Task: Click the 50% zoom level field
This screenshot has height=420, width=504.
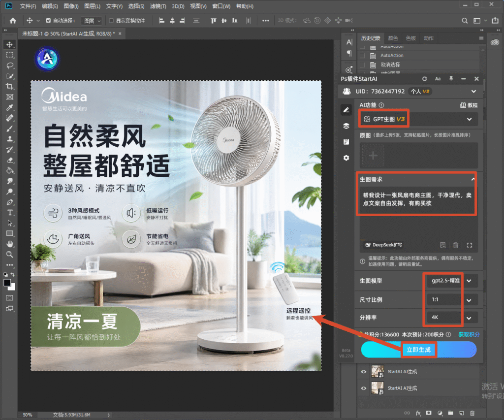Action: pos(28,415)
